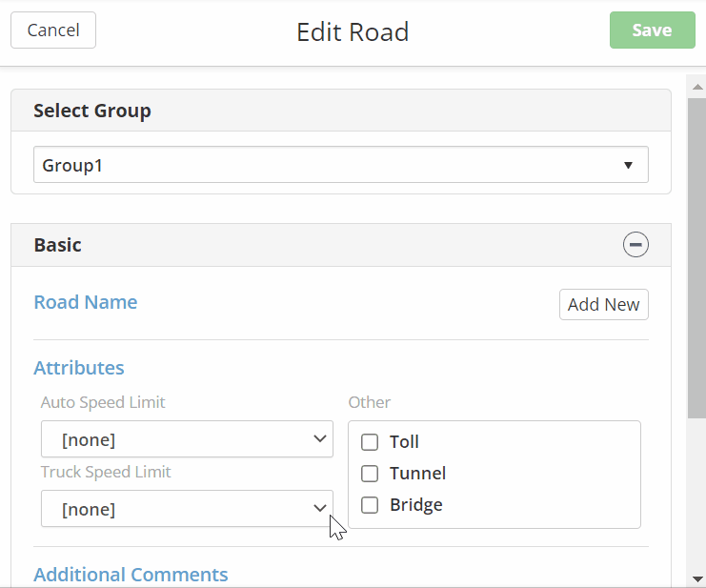Click the vertical scrollbar thumb
The image size is (706, 588).
(696, 257)
